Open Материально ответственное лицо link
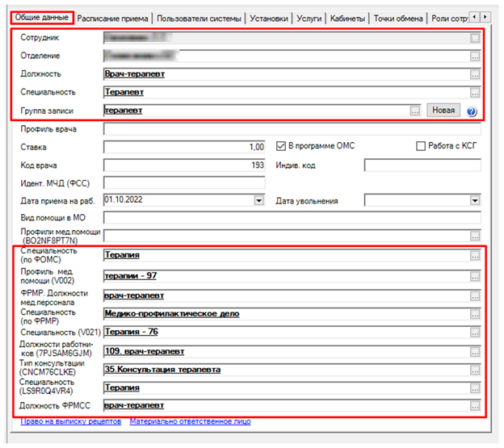504x448 pixels. 191,421
